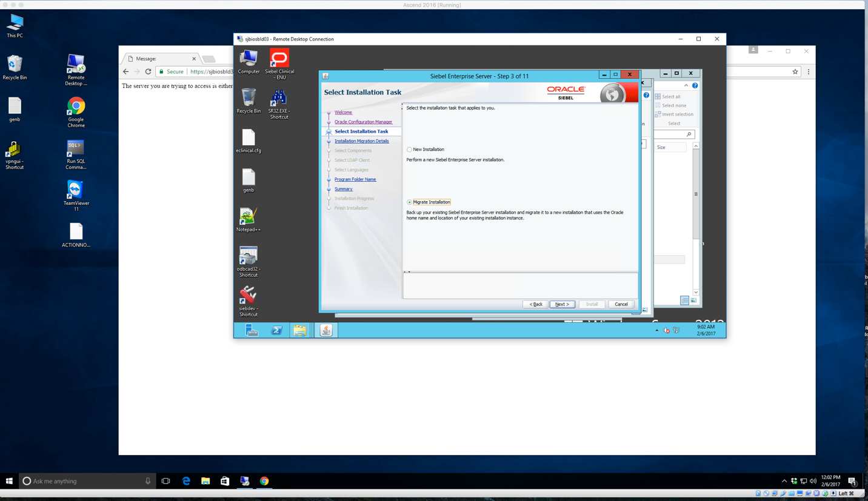Open the Summary step link
This screenshot has height=501, width=868.
click(x=343, y=189)
